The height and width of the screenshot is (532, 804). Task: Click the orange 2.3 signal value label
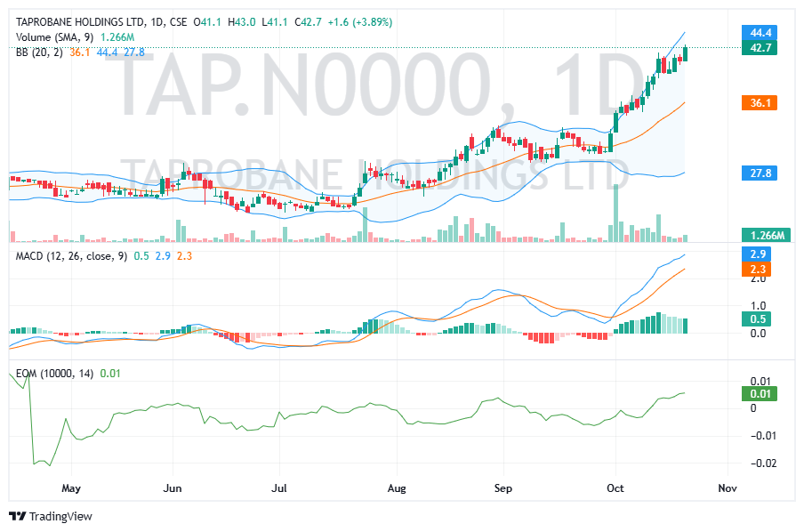coord(758,269)
